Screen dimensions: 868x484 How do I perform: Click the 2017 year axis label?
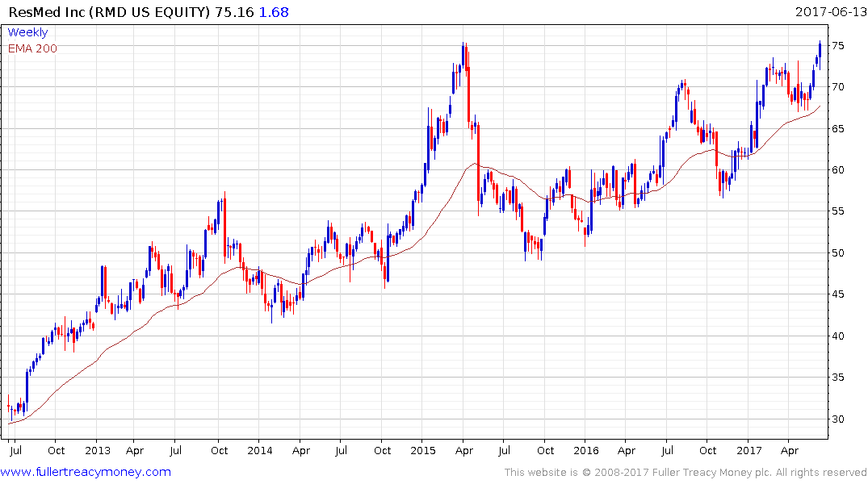(749, 451)
